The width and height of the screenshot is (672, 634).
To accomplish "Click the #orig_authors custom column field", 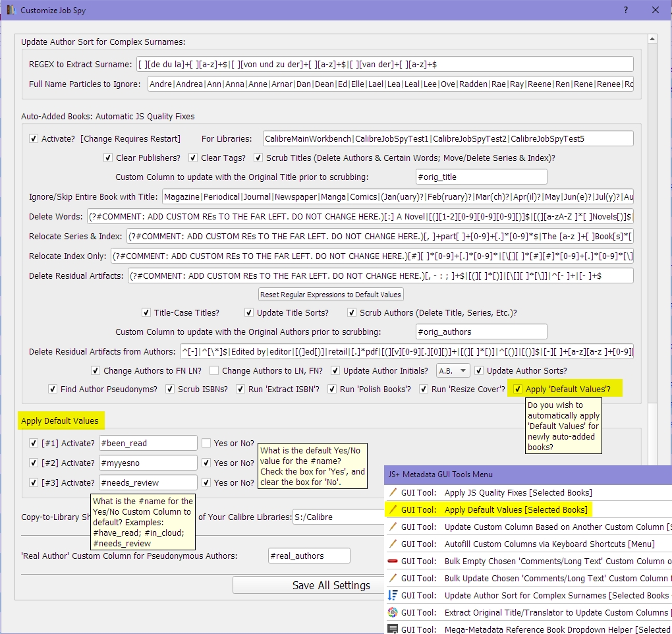I will [x=482, y=331].
